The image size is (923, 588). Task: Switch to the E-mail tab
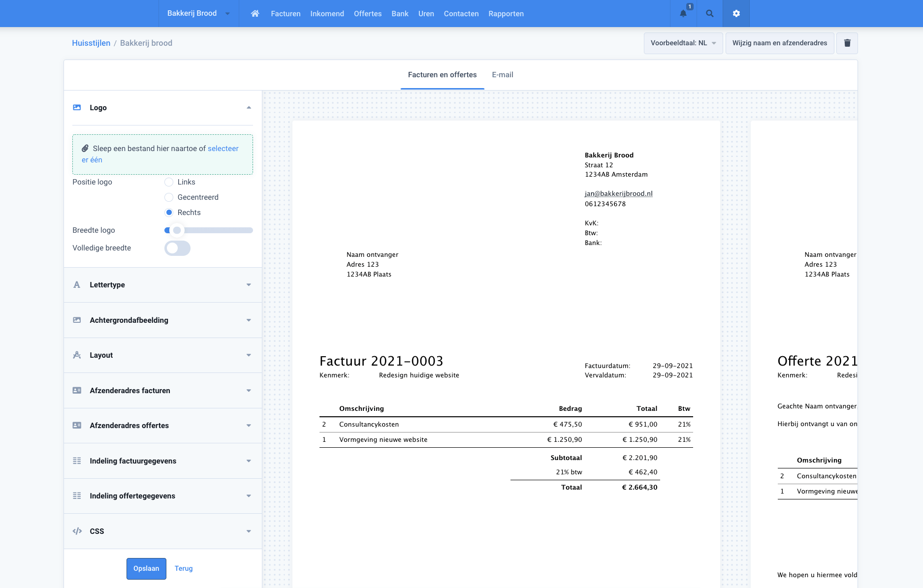(502, 75)
